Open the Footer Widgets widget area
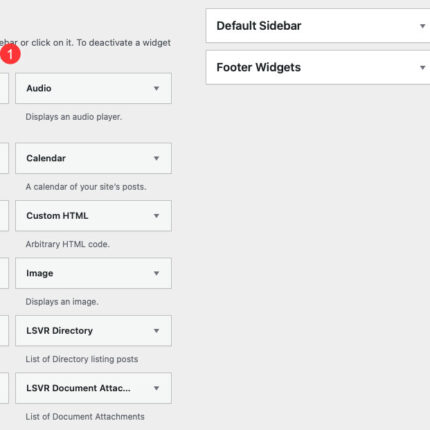The image size is (430, 430). coord(318,67)
